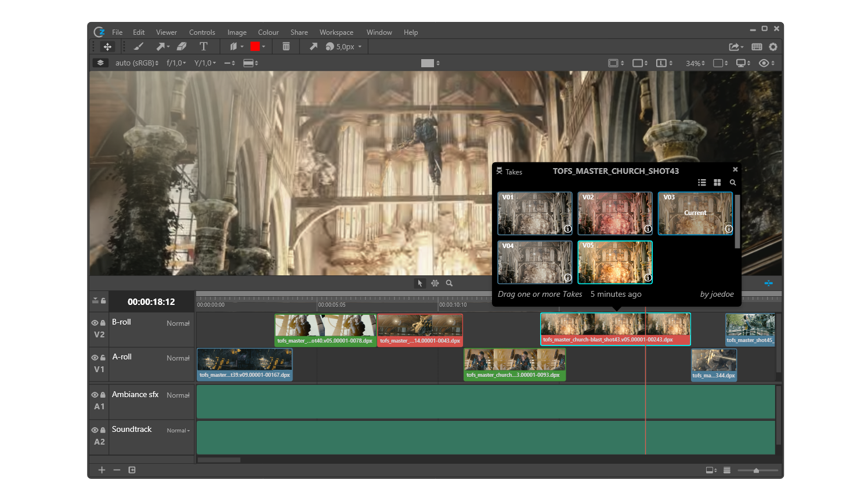Select the eraser tool

pos(182,46)
